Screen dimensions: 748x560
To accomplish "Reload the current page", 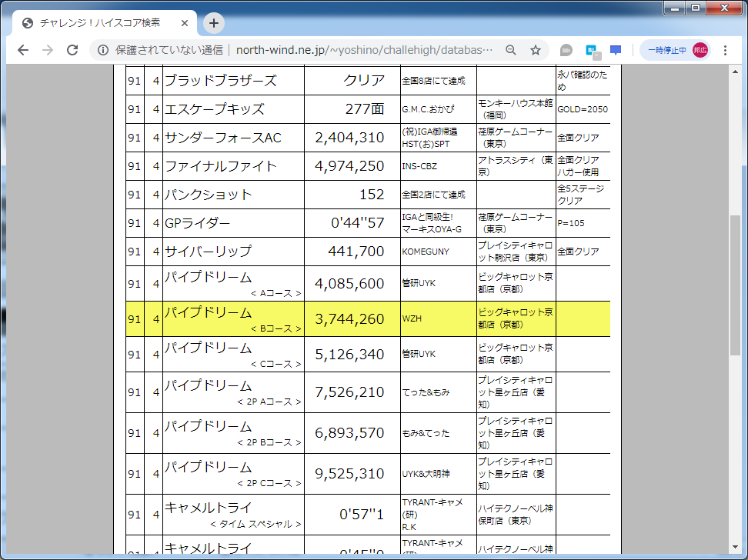I will (72, 49).
